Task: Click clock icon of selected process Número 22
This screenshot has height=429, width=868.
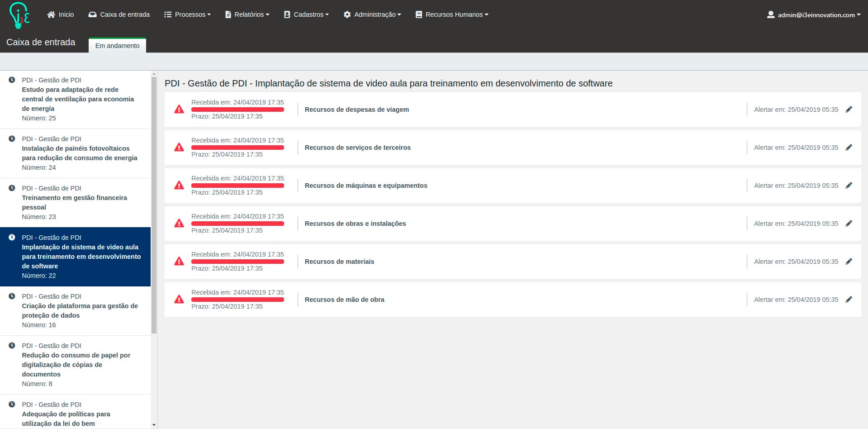Action: coord(12,237)
